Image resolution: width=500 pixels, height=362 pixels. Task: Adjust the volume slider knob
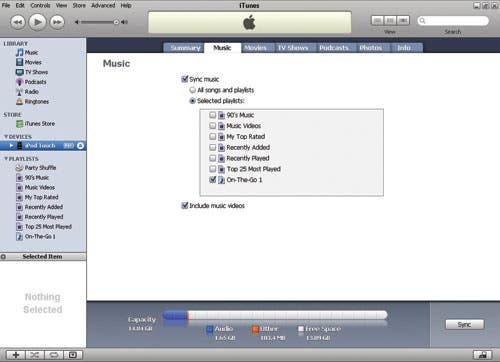coord(116,22)
